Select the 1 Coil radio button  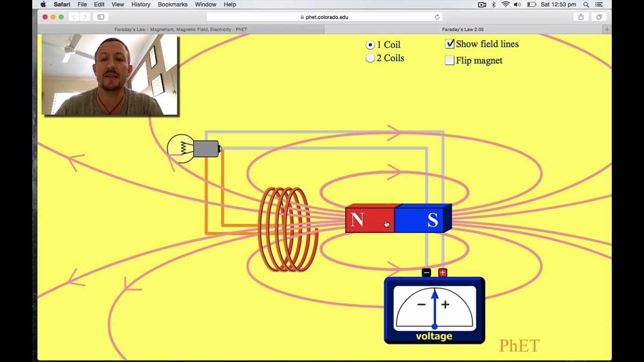click(x=370, y=45)
